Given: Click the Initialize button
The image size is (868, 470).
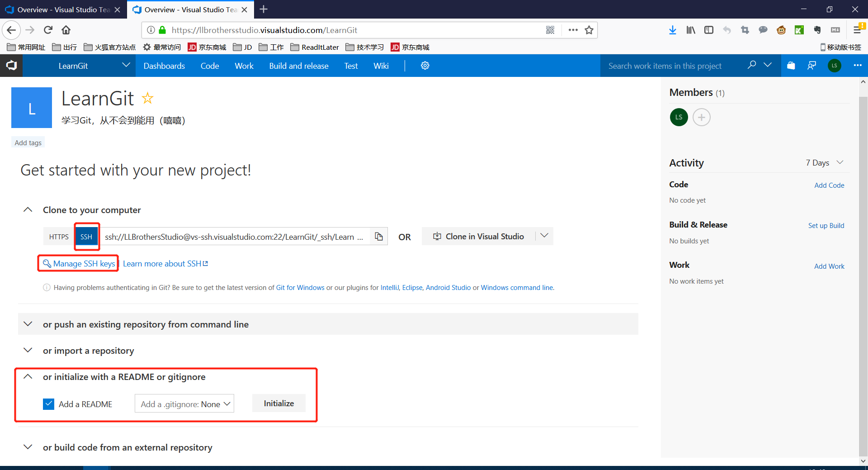Looking at the screenshot, I should click(x=278, y=404).
